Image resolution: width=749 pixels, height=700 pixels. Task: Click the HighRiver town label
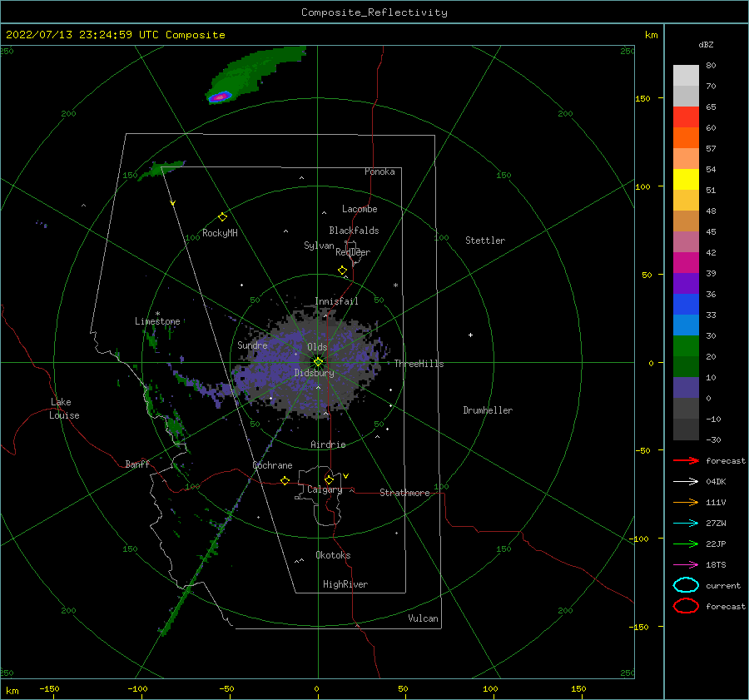point(345,585)
